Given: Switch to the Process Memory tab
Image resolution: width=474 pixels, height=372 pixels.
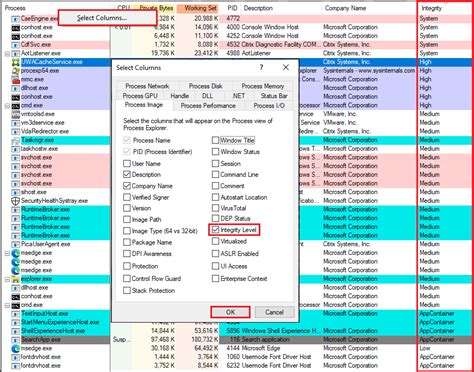Looking at the screenshot, I should (263, 86).
